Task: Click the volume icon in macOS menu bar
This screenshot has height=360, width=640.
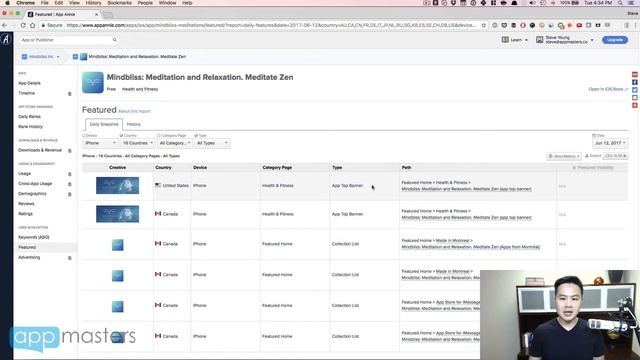Action: click(x=533, y=3)
